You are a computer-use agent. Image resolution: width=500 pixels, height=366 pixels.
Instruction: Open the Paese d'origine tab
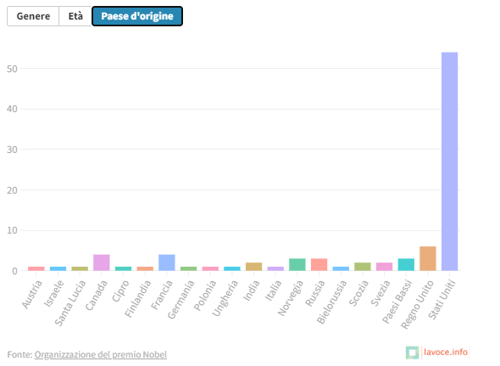[x=137, y=16]
